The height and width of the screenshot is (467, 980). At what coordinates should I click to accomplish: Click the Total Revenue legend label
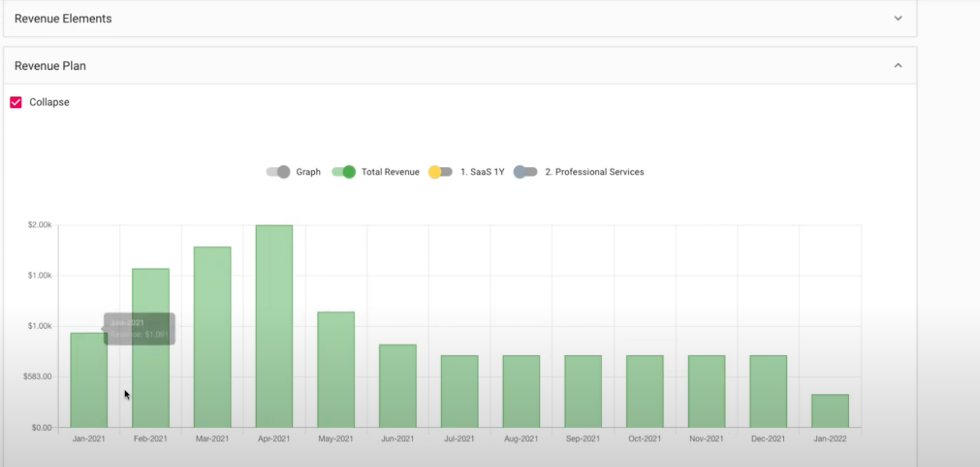(390, 172)
